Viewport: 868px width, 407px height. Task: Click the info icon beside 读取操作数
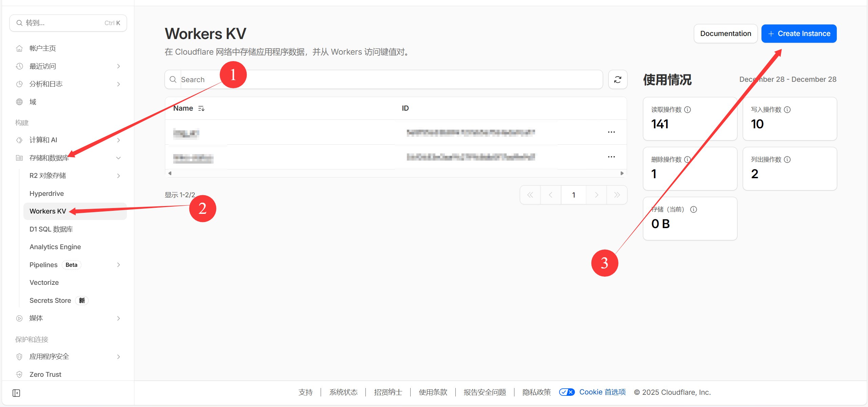(x=687, y=110)
